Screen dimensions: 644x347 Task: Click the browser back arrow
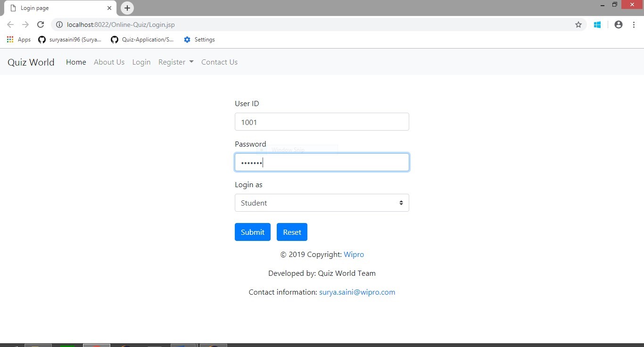pos(10,25)
